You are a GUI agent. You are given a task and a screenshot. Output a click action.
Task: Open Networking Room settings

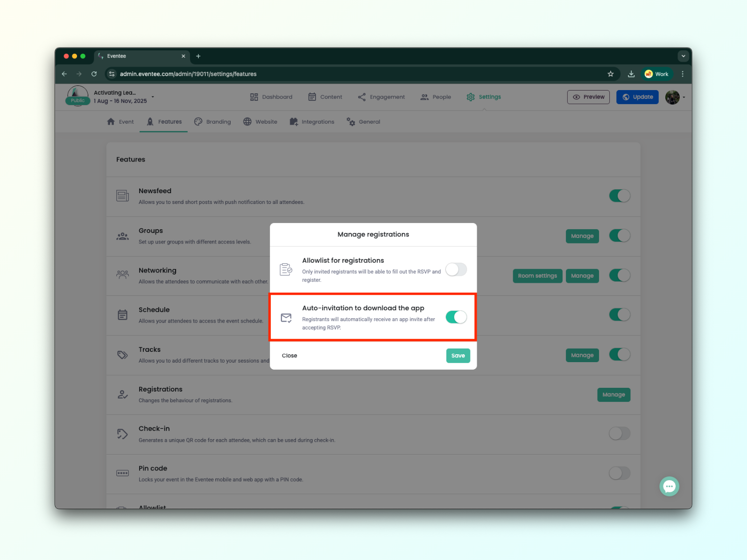coord(537,276)
